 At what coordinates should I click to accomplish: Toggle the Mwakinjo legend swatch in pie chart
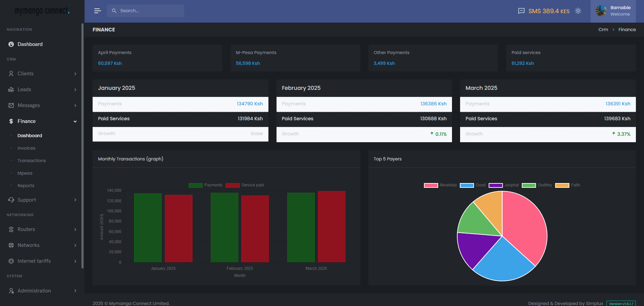[x=431, y=185]
